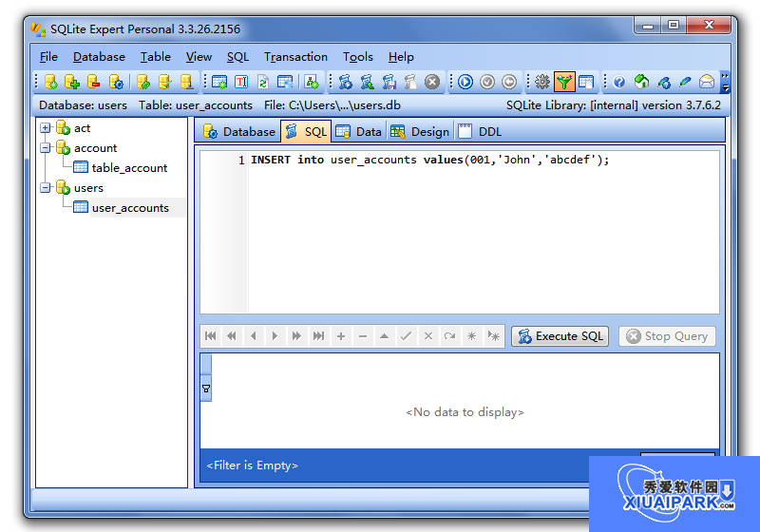Go to last record in navigator
This screenshot has width=760, height=532.
[318, 335]
